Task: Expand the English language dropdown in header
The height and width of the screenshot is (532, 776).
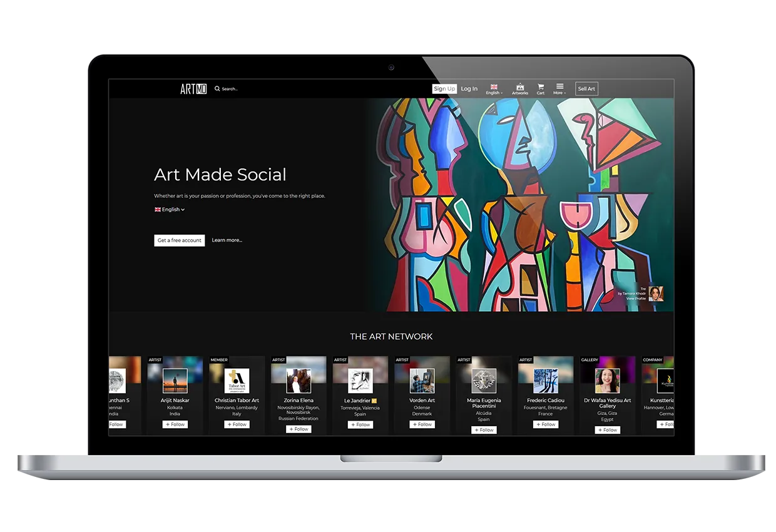Action: [494, 90]
